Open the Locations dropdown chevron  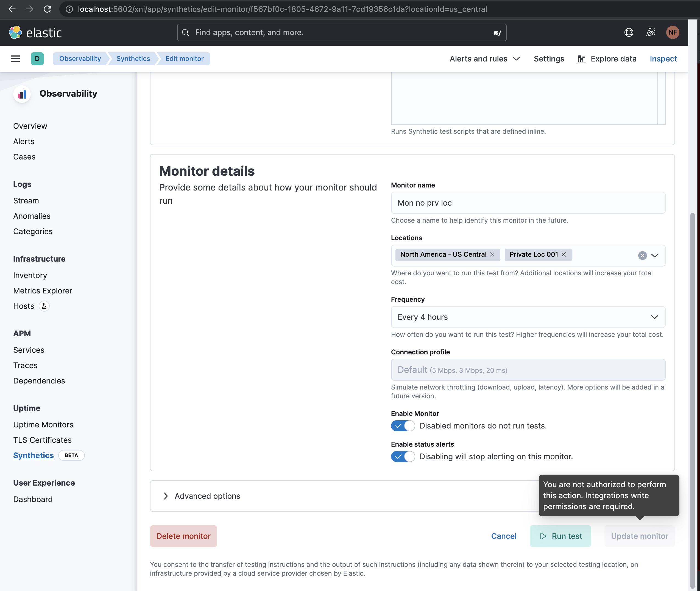[654, 255]
